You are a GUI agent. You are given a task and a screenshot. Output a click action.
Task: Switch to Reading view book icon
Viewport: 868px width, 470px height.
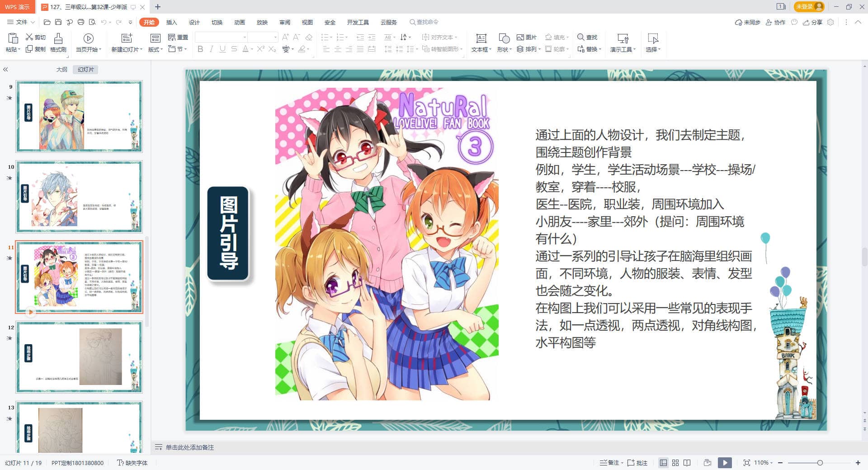click(687, 463)
